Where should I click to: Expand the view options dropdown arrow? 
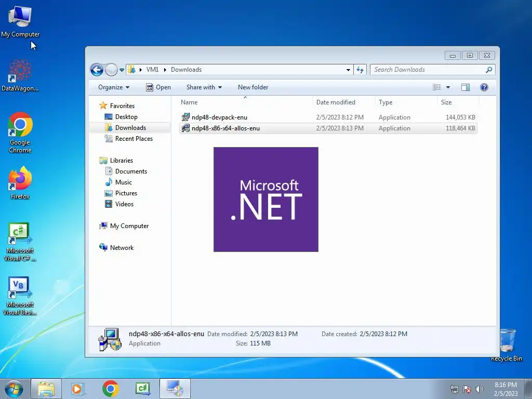point(448,87)
